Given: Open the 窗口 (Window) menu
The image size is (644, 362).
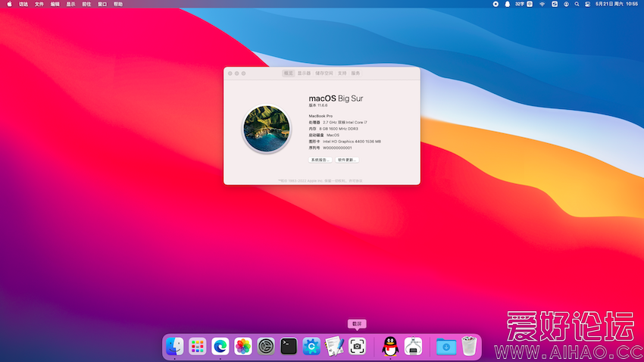Looking at the screenshot, I should click(102, 4).
